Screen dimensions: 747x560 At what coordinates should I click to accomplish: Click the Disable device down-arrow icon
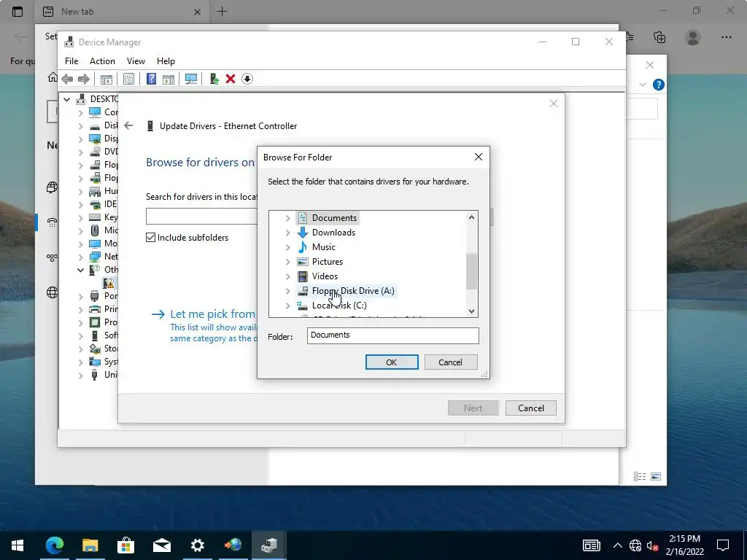[247, 79]
